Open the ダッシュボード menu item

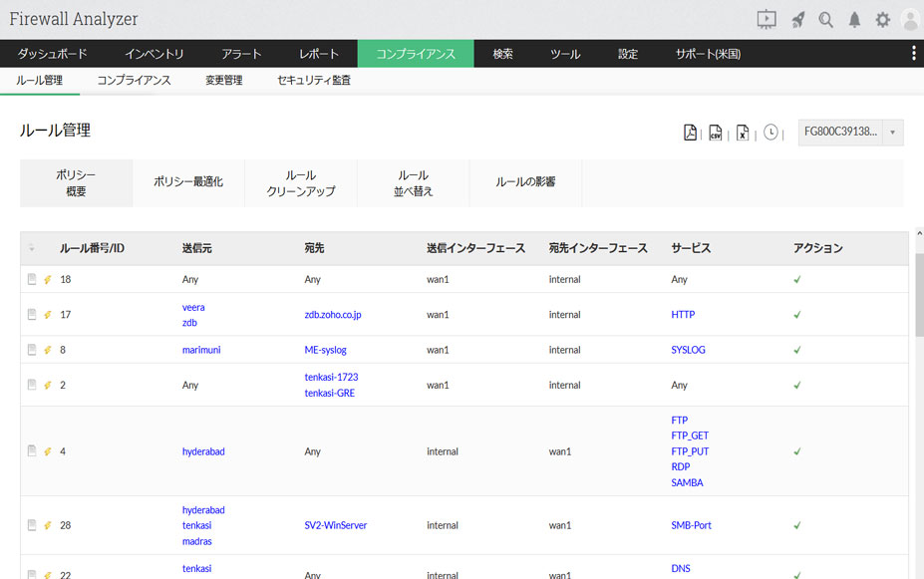coord(53,54)
